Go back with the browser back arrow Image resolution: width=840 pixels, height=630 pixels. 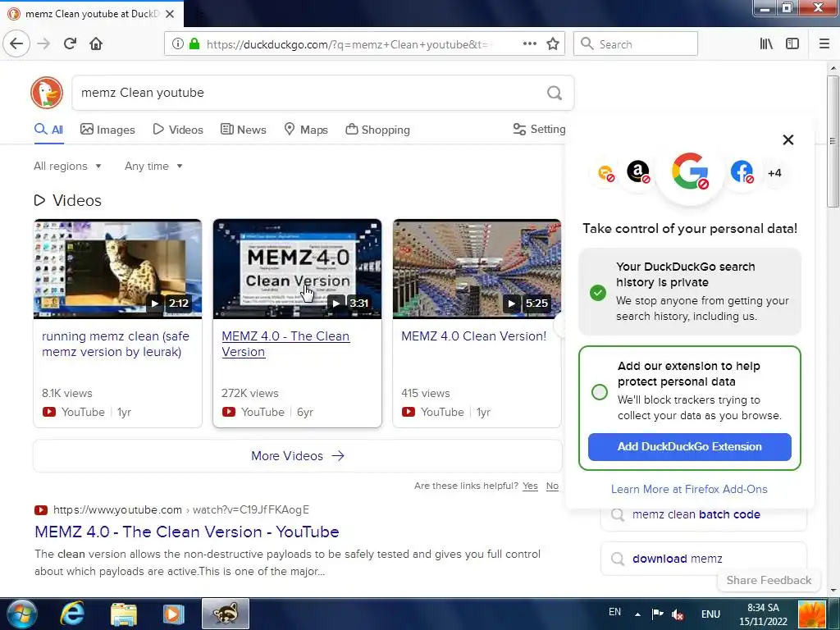pyautogui.click(x=16, y=43)
